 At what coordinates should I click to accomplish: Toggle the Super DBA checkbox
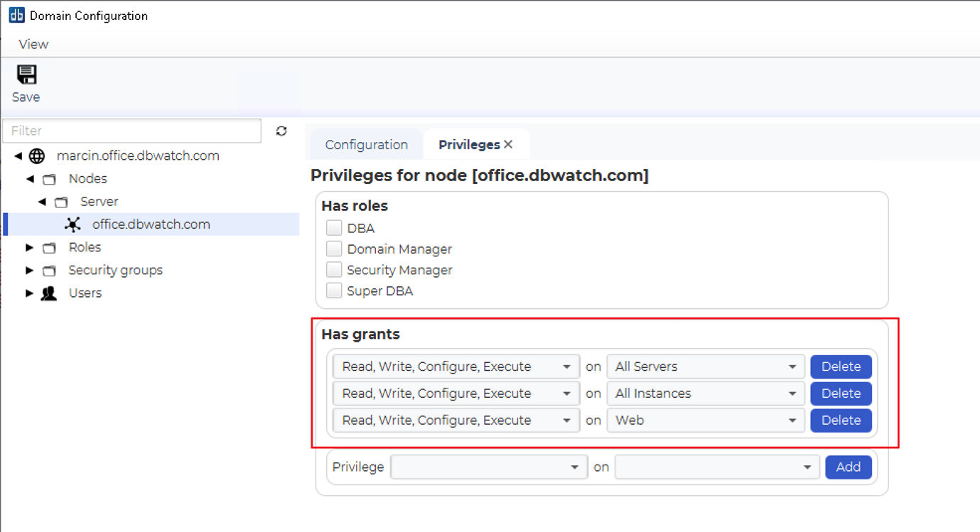(334, 291)
